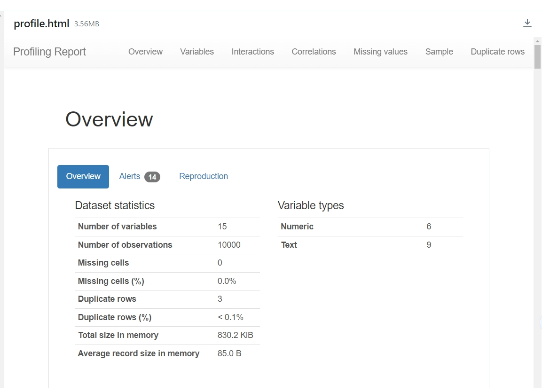Go to Variables section
Screen dimensions: 542x392
[x=197, y=52]
